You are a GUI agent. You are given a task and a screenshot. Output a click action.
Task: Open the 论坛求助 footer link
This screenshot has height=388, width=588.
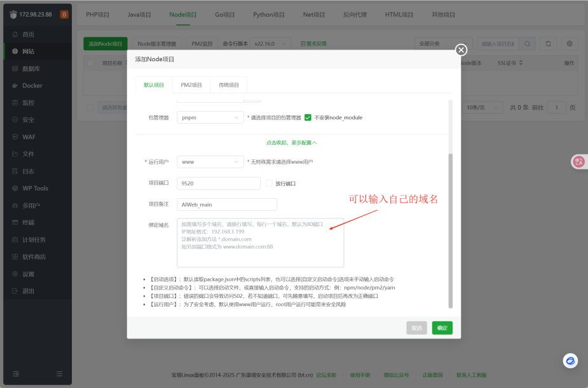[x=326, y=375]
